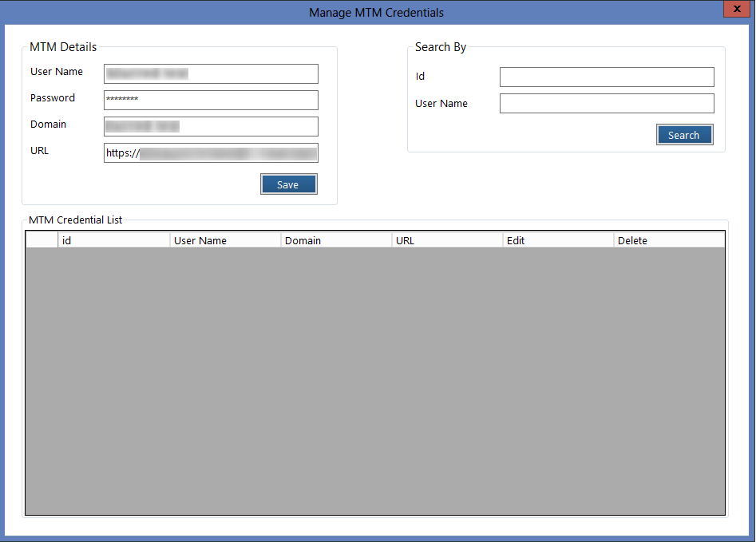
Task: Sort by the User Name column header
Action: [x=225, y=240]
